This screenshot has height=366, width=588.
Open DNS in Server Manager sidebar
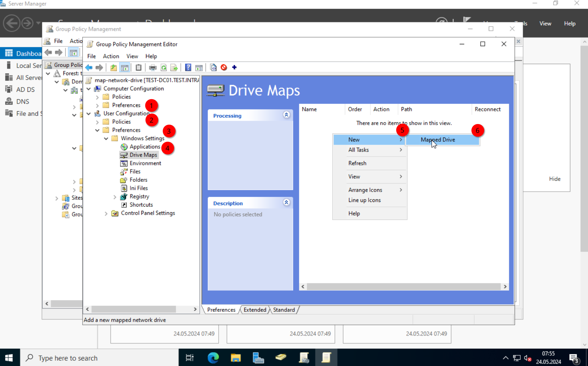[23, 102]
